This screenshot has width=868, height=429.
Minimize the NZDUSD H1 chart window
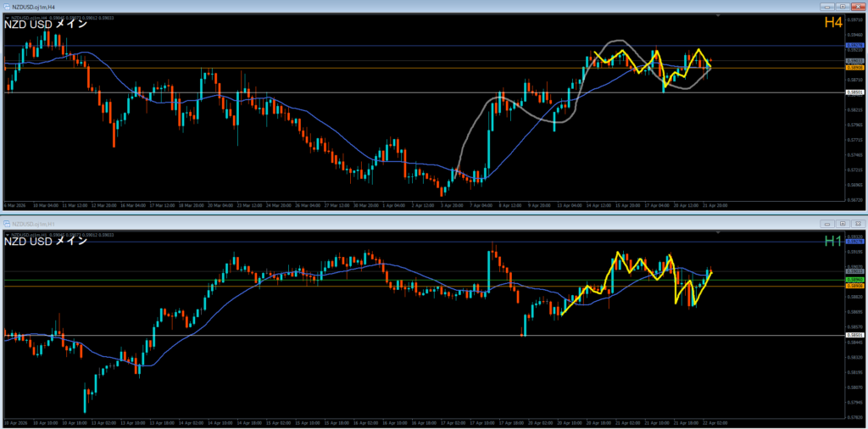tap(826, 223)
